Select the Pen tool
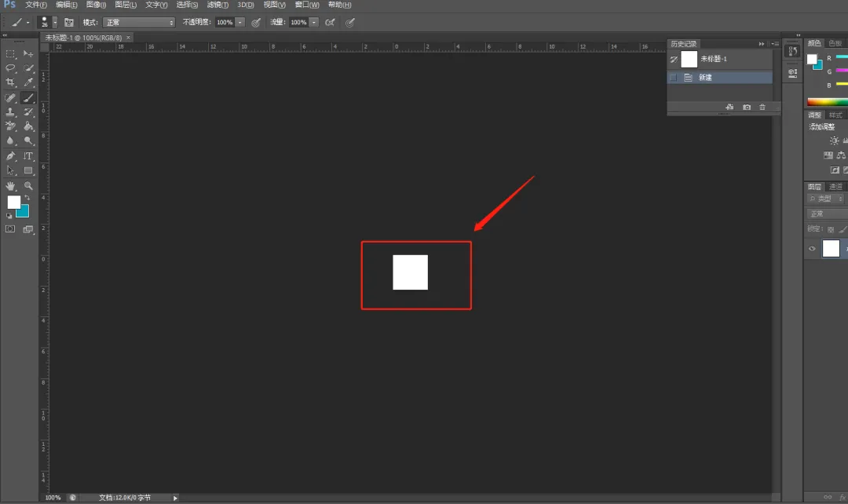 point(10,155)
